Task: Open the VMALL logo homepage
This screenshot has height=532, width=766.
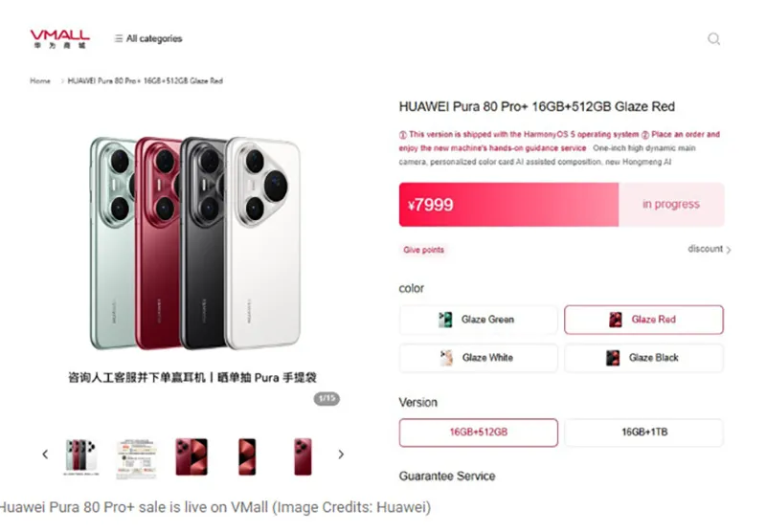Action: 59,39
